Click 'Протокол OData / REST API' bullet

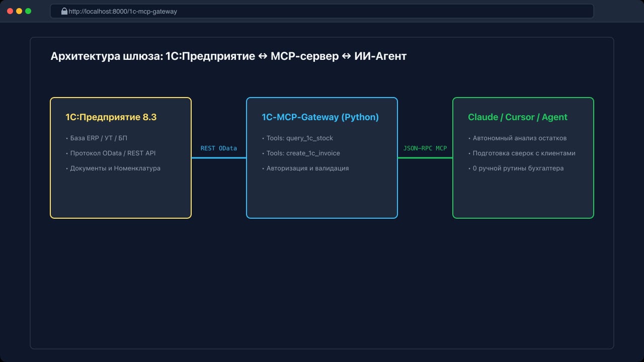110,153
